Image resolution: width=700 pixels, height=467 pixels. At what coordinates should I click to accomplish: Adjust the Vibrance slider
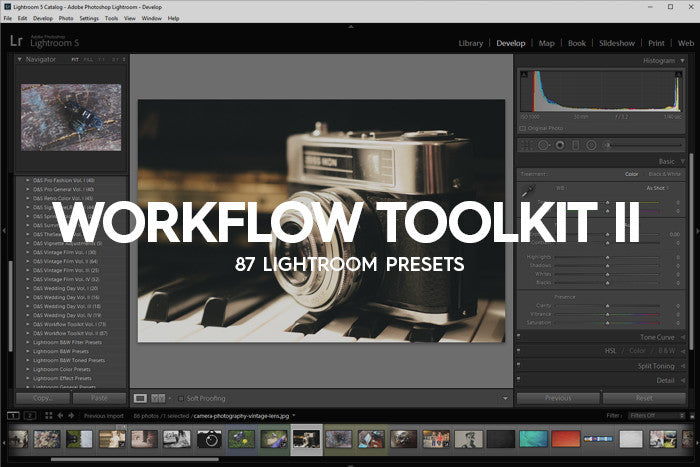coord(607,314)
